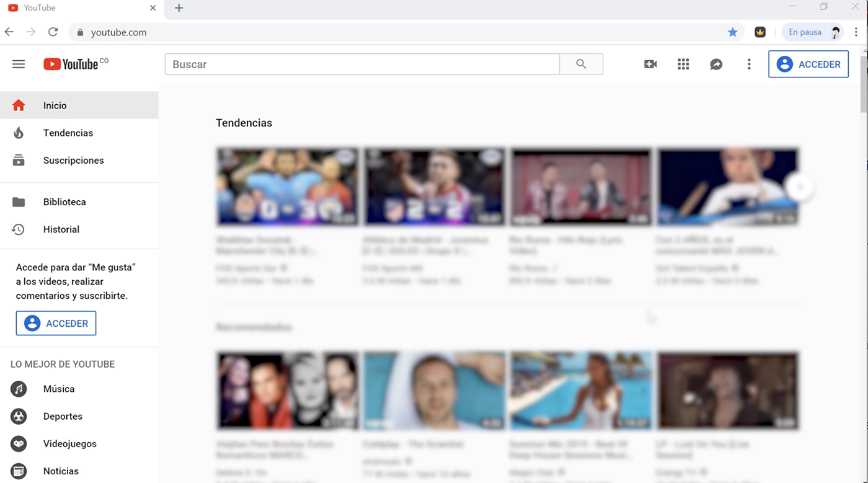Click the Noticias newspaper icon
868x483 pixels.
[x=19, y=471]
